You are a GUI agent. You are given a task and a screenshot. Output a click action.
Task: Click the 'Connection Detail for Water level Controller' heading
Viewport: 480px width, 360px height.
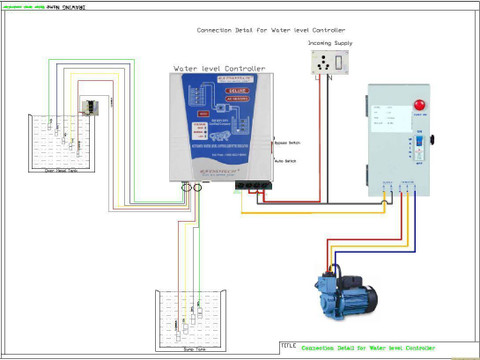(271, 30)
